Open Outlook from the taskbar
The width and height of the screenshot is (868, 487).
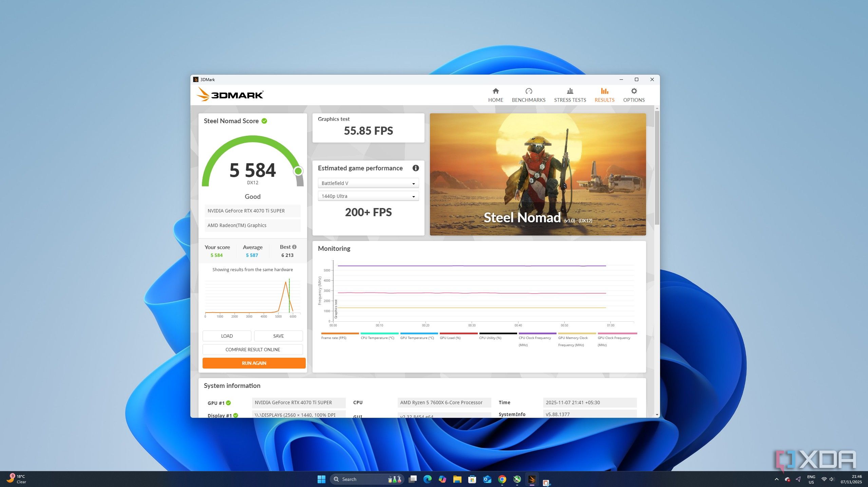pos(487,479)
